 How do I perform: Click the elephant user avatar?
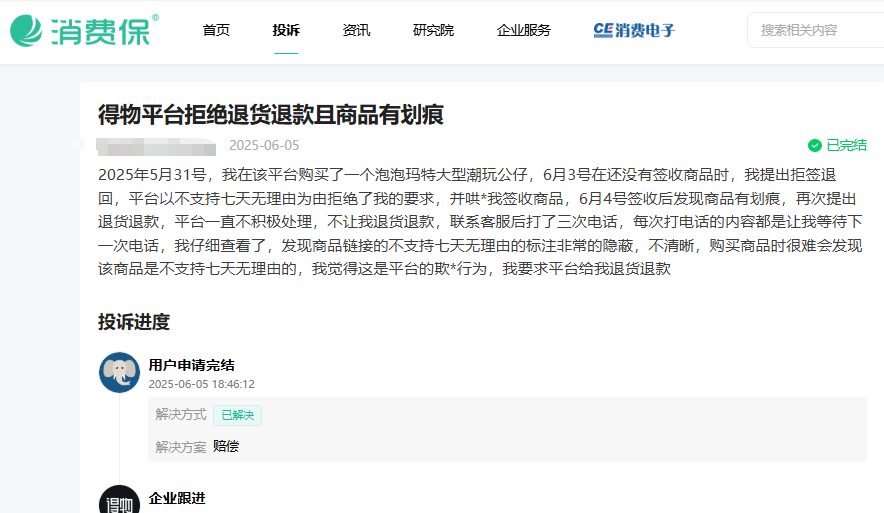(120, 373)
